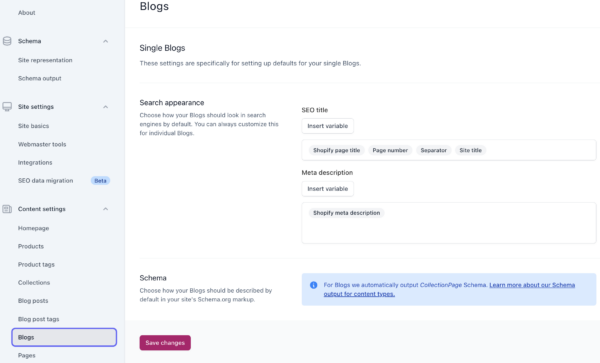Insert variable for the SEO title
Image resolution: width=600 pixels, height=363 pixels.
pos(328,126)
